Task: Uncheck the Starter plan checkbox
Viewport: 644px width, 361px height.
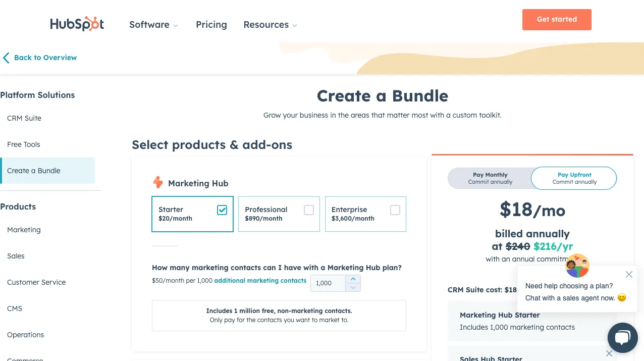Action: pos(222,210)
